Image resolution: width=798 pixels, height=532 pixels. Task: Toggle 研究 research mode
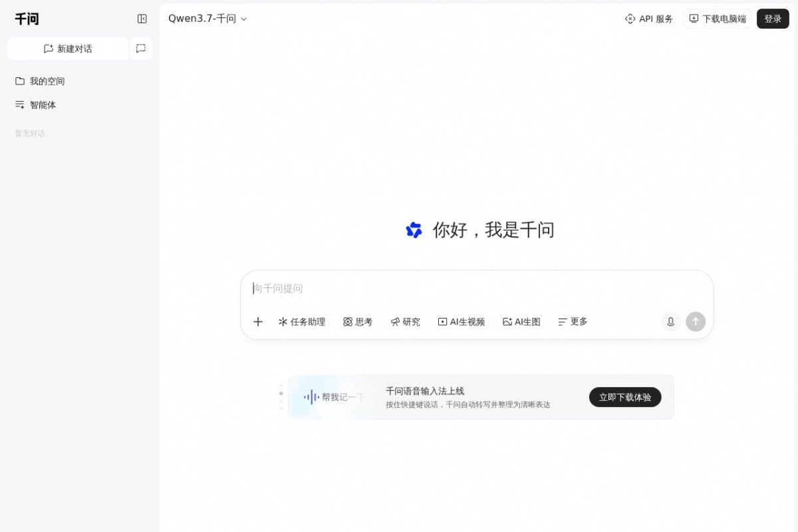pos(406,322)
